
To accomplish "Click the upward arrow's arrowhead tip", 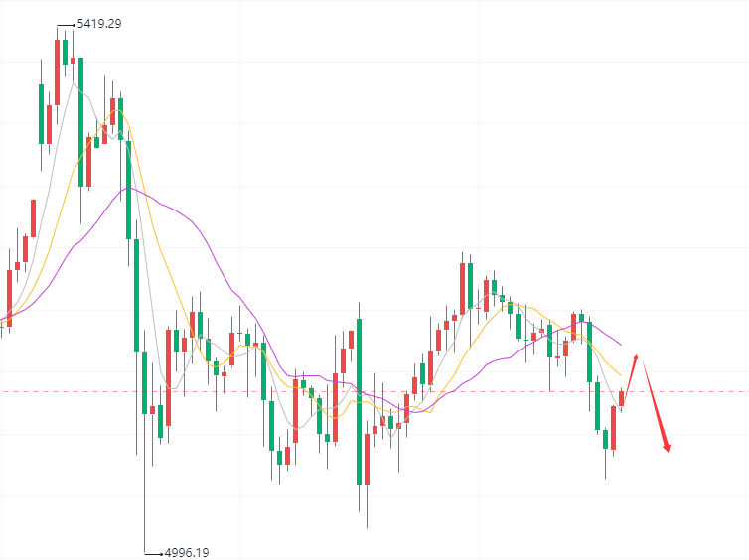I will click(637, 352).
